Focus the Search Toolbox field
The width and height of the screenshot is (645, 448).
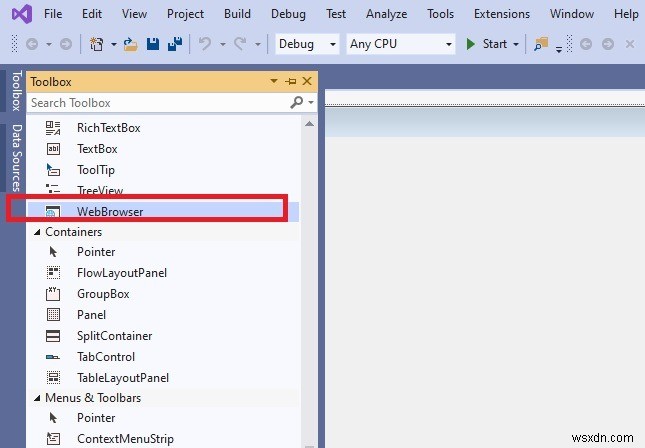click(158, 102)
